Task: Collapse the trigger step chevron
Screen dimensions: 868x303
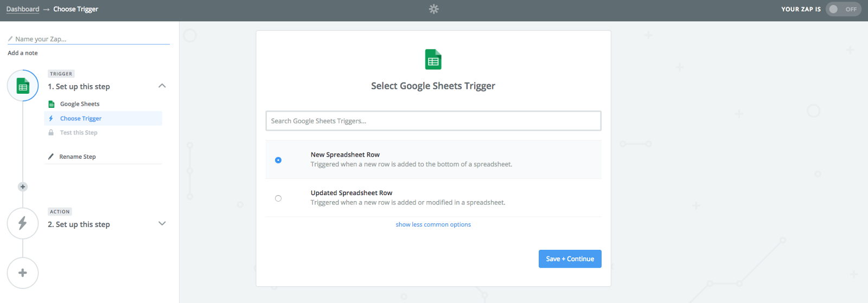Action: click(162, 86)
